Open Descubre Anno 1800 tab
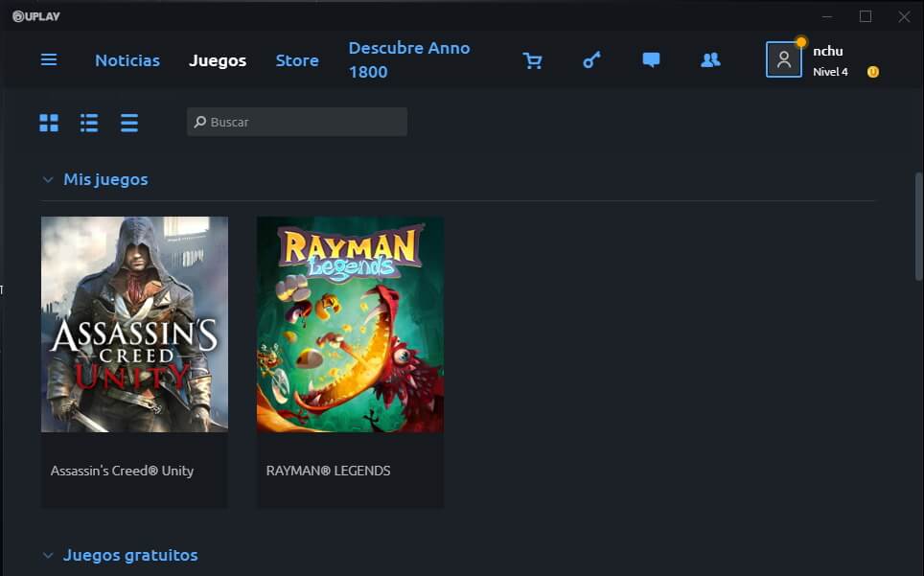 (x=409, y=59)
